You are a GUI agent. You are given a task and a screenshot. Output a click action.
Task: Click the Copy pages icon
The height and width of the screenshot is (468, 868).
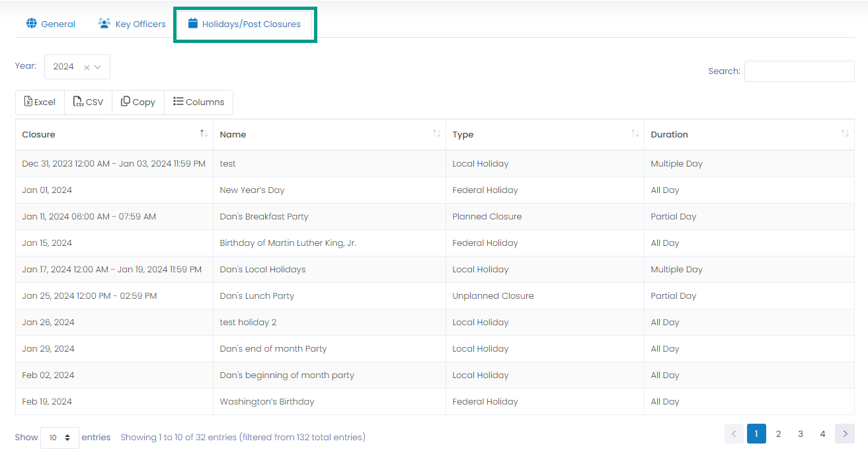click(x=126, y=101)
